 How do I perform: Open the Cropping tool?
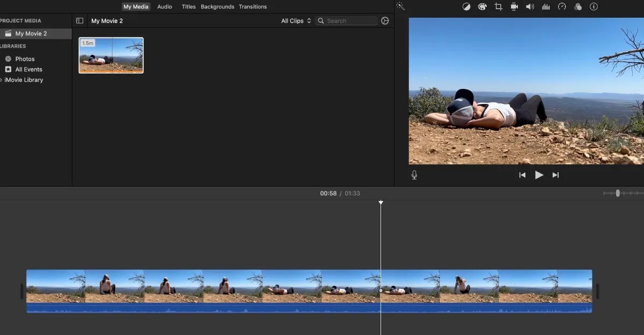(x=498, y=6)
